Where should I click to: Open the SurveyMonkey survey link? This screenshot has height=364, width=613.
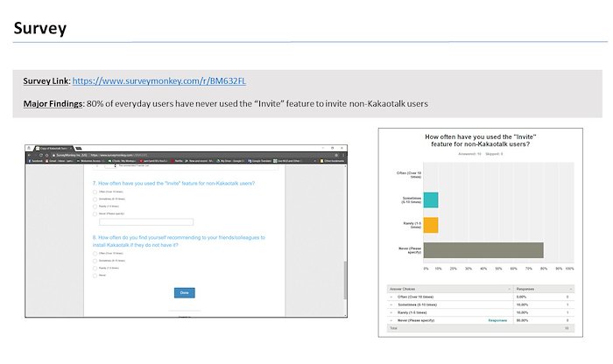pyautogui.click(x=159, y=80)
